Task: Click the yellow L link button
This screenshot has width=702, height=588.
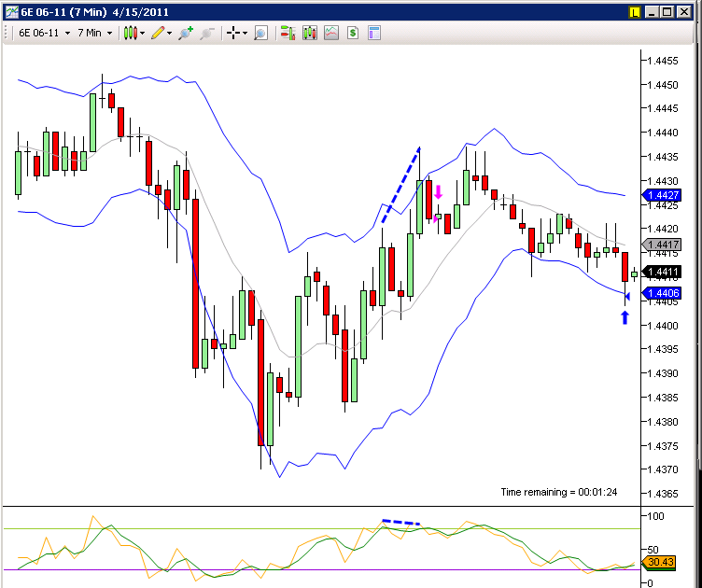Action: (635, 12)
